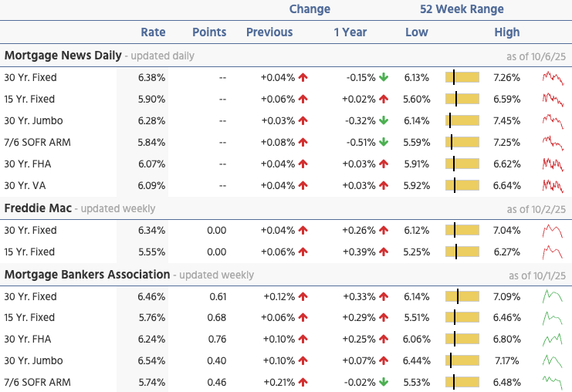Open the 30 Yr. Jumbo row under Mortgage News Daily
Image resolution: width=572 pixels, height=392 pixels.
point(33,121)
